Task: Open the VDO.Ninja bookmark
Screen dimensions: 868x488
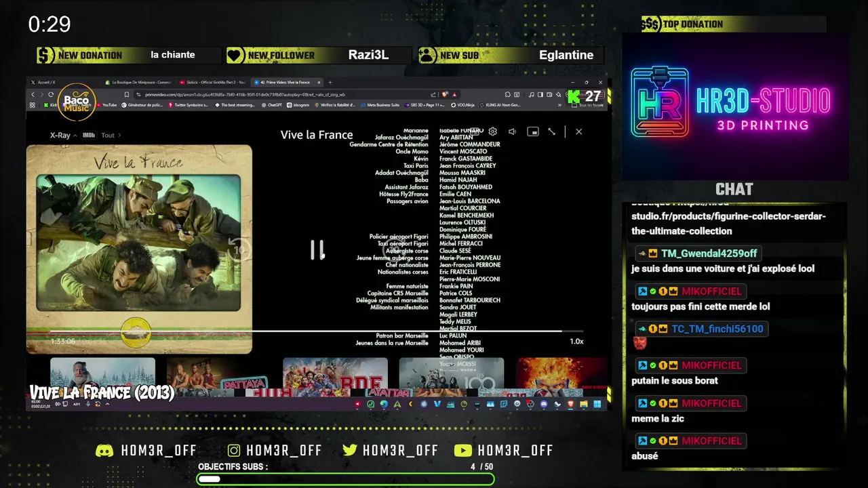Action: (463, 105)
